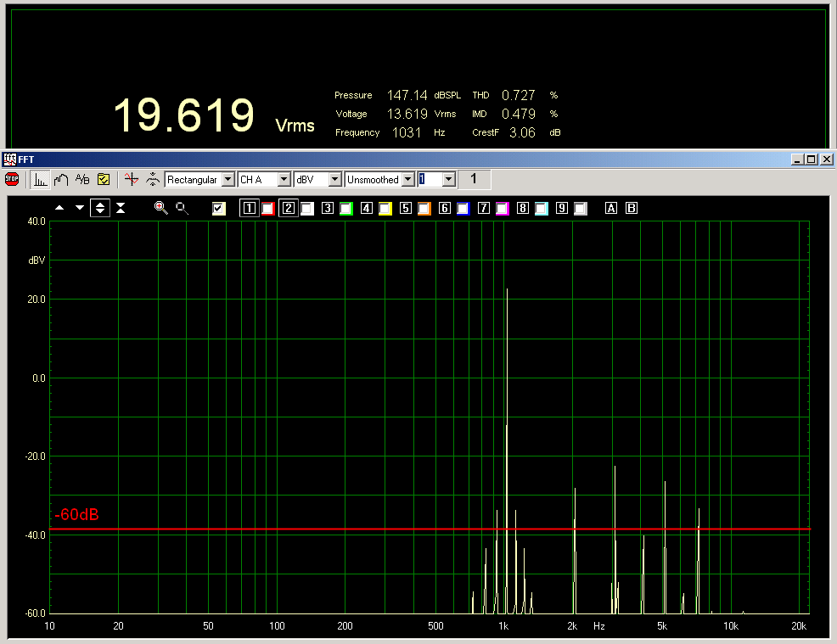Toggle the yellow overlay 4 checkbox

pyautogui.click(x=385, y=209)
